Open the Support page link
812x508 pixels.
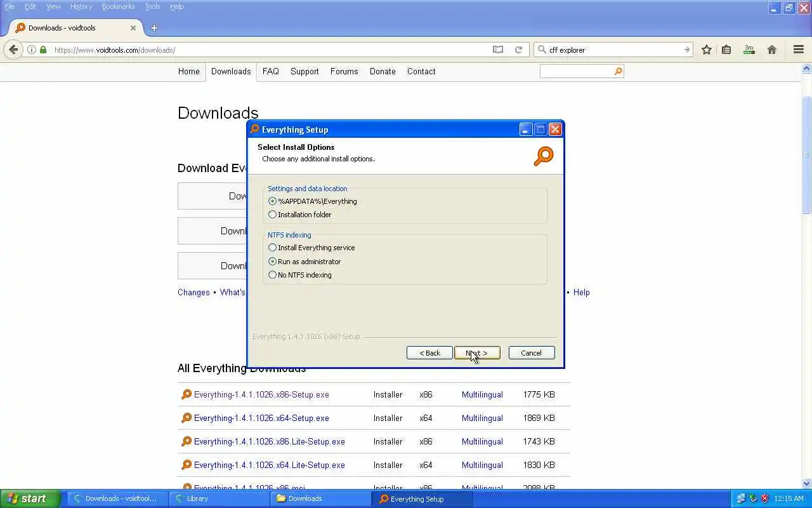(304, 72)
